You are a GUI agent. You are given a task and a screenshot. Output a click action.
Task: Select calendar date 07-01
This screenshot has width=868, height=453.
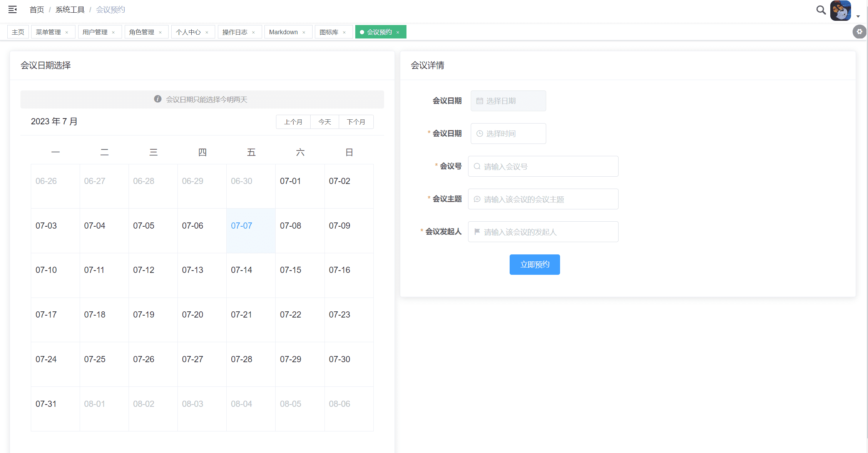tap(300, 186)
